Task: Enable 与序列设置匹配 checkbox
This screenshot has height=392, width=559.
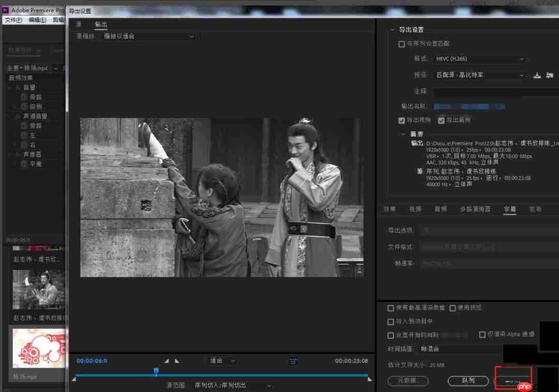Action: pos(402,44)
